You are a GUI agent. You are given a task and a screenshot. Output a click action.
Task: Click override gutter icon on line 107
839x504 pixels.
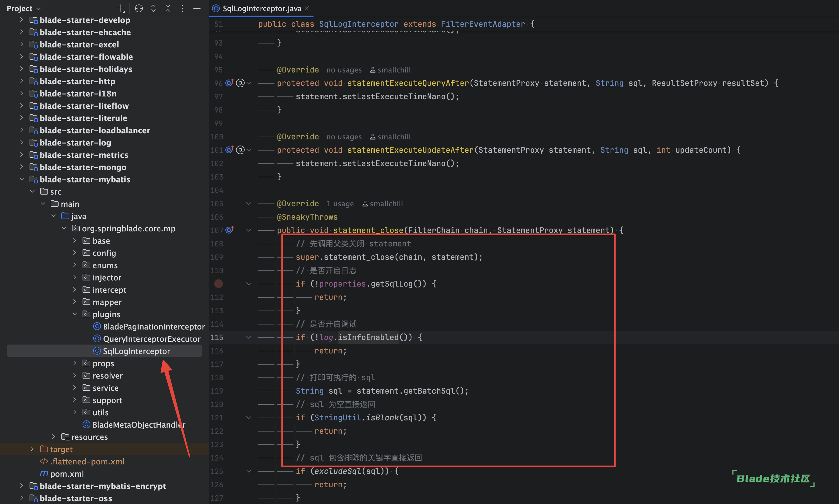click(x=229, y=230)
